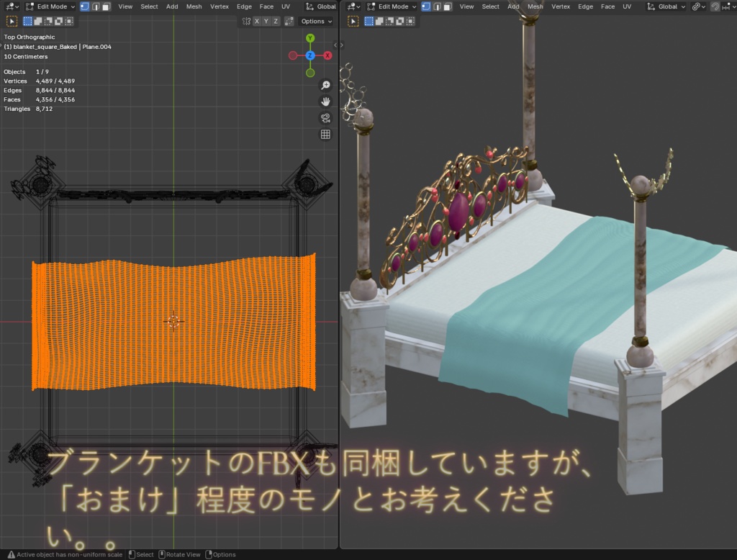This screenshot has height=560, width=737.
Task: Enable Edge select mode in the right viewport
Action: (x=438, y=6)
